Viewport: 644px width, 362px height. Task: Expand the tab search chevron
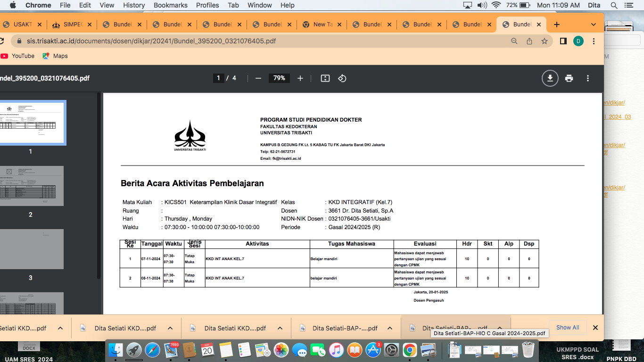594,25
